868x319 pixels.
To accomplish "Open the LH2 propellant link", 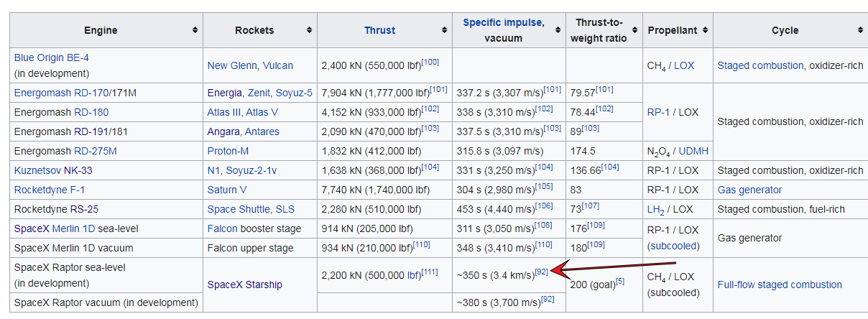I will (x=655, y=209).
